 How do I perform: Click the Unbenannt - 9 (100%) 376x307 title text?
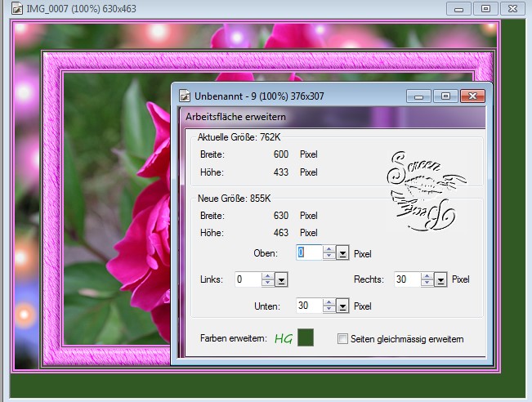click(259, 96)
